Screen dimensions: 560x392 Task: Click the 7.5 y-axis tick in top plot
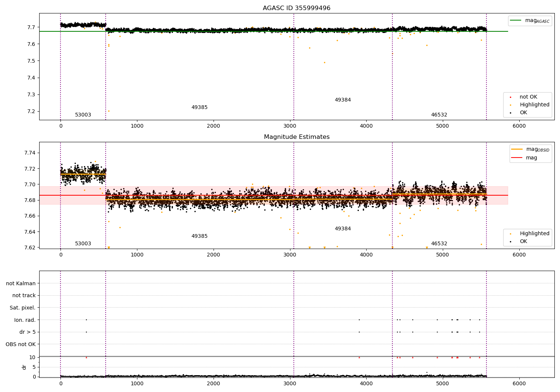[31, 61]
